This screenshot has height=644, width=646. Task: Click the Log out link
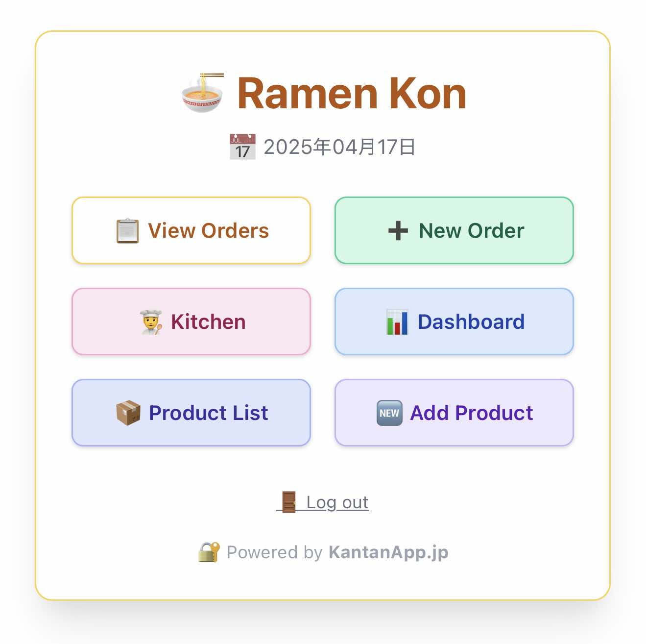[337, 502]
